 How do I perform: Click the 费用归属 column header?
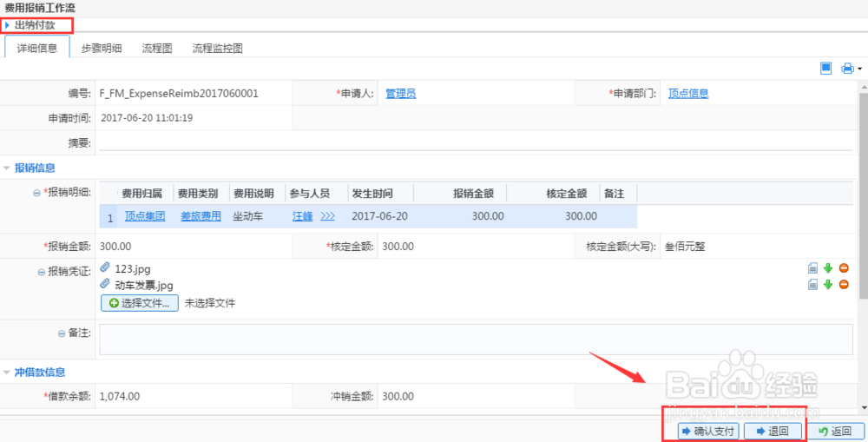145,194
